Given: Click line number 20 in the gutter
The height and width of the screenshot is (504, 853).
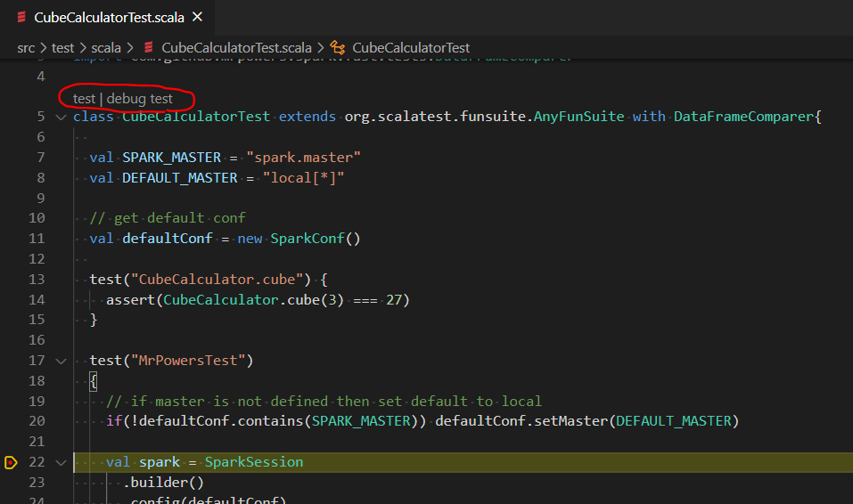Looking at the screenshot, I should pyautogui.click(x=37, y=421).
